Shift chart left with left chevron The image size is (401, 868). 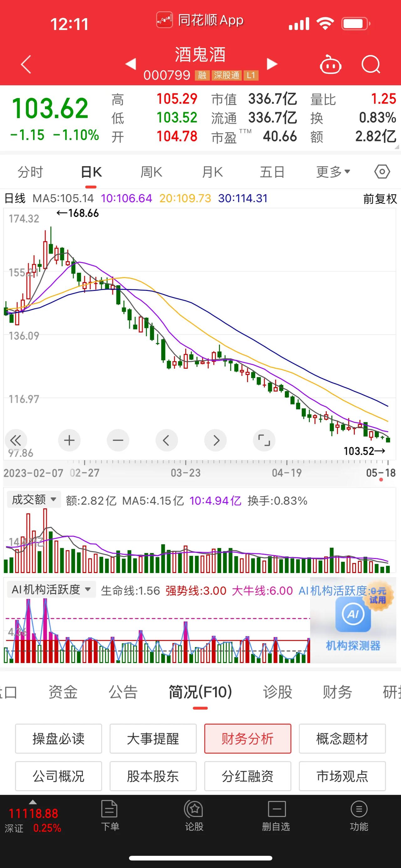point(167,440)
